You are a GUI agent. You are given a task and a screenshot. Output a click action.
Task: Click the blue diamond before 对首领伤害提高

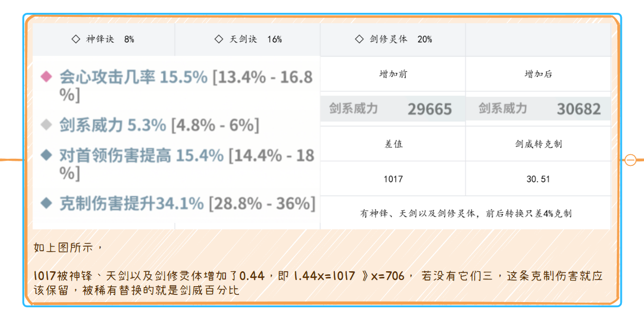(x=46, y=155)
